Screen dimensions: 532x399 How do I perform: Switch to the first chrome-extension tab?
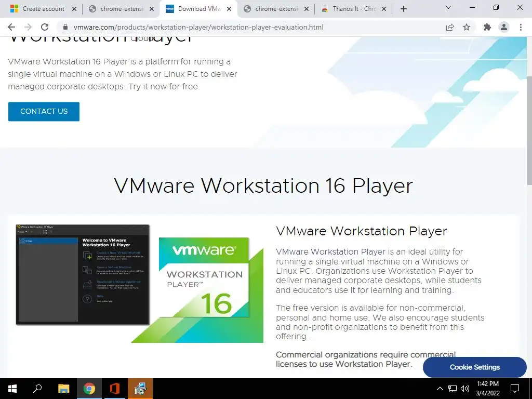[x=121, y=9]
